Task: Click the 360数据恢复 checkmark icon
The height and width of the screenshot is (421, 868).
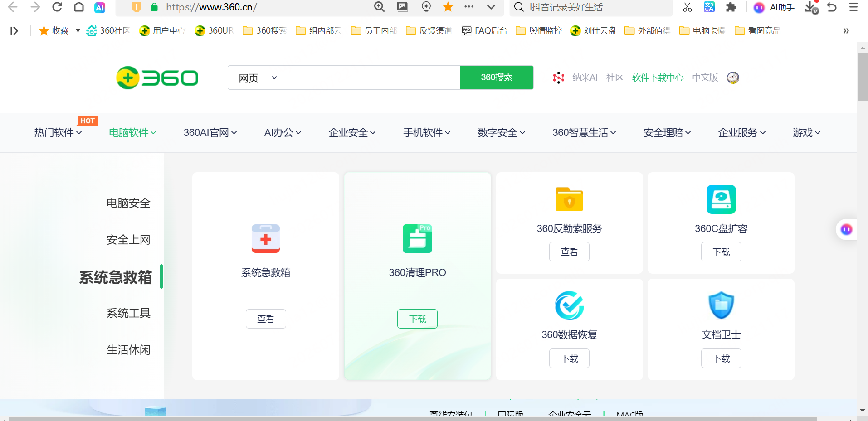Action: [x=570, y=305]
